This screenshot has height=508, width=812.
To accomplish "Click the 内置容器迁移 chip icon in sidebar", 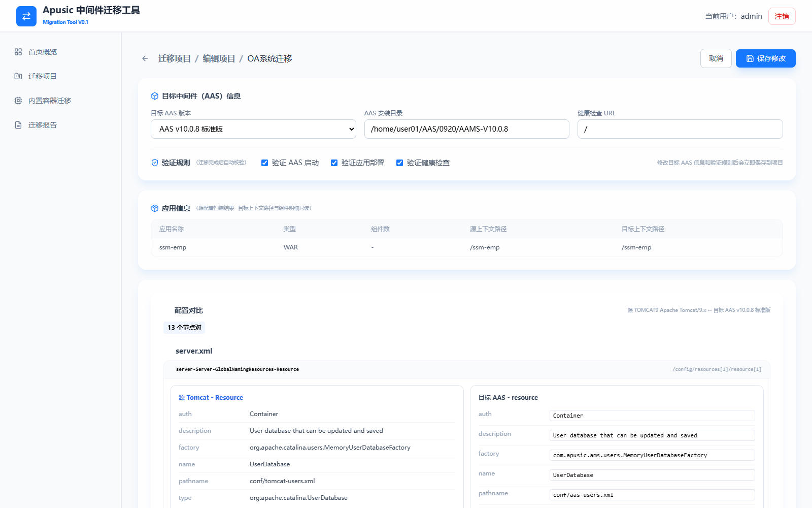I will (18, 101).
